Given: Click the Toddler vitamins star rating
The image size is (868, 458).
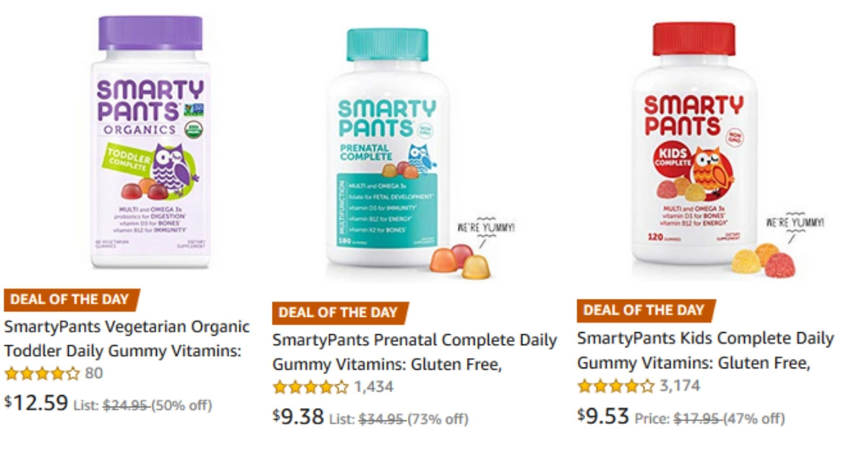Looking at the screenshot, I should (x=42, y=374).
